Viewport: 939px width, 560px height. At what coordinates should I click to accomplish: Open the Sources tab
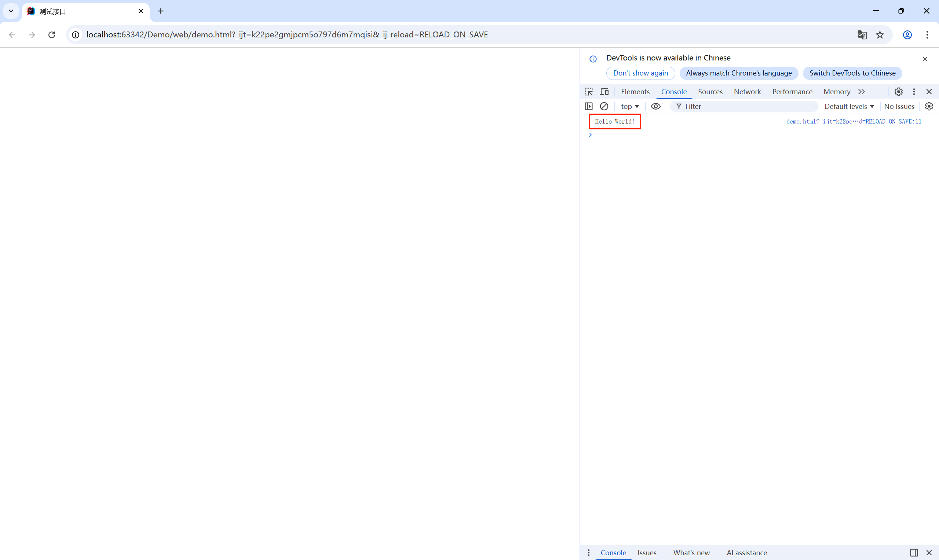tap(710, 92)
